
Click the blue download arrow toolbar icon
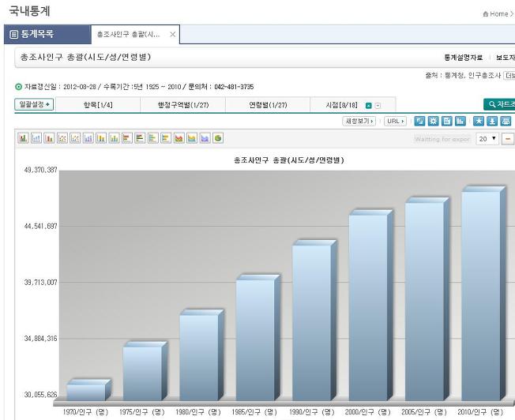tap(492, 121)
